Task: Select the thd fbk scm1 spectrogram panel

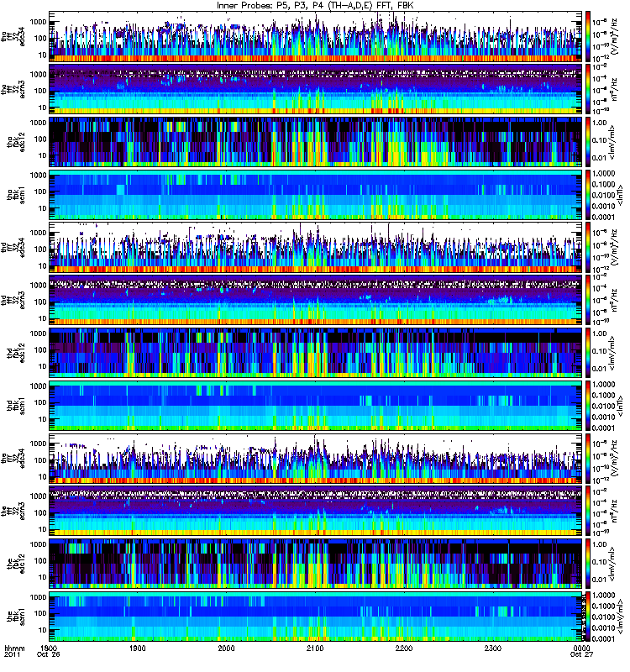Action: (x=316, y=406)
